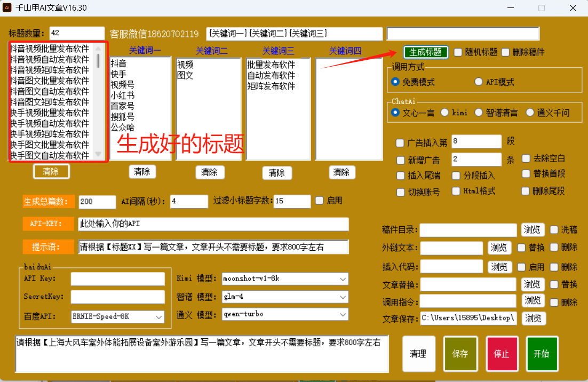Tick 插入代码 启用 checkbox
The width and height of the screenshot is (588, 382).
tap(521, 267)
